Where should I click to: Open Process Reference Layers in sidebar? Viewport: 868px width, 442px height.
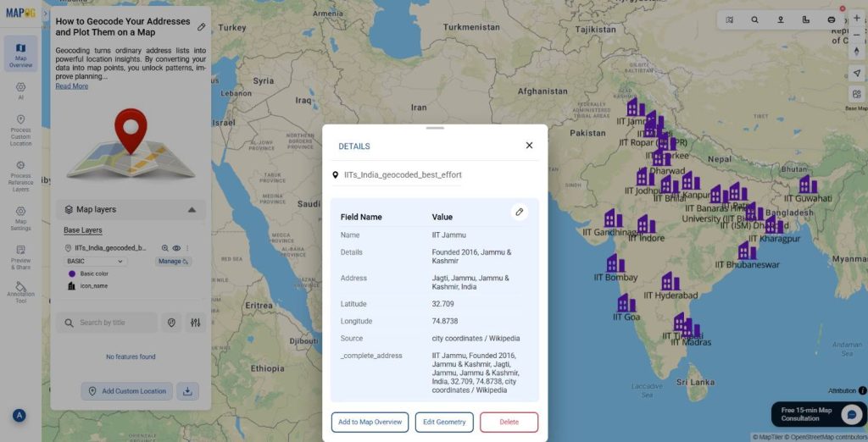click(20, 176)
